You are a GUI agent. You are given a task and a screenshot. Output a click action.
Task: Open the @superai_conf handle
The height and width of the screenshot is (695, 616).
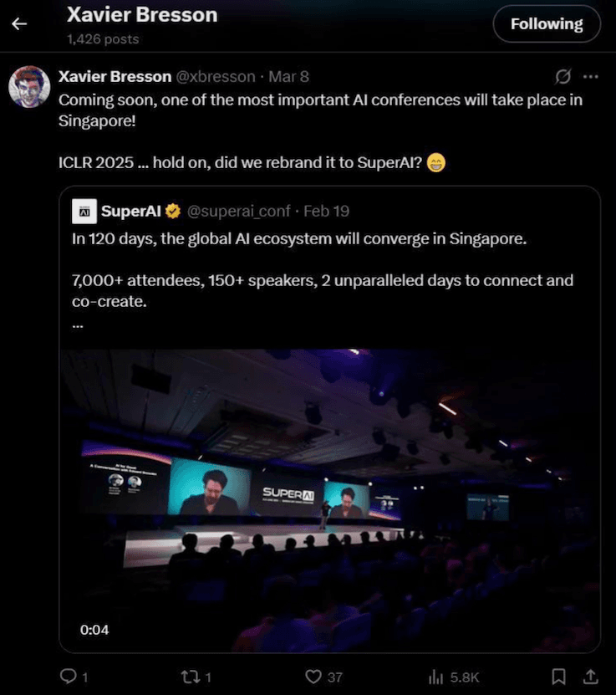(x=239, y=212)
